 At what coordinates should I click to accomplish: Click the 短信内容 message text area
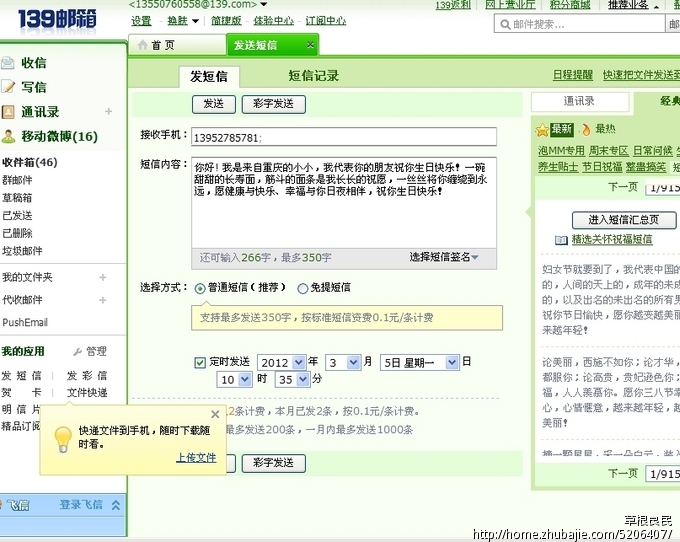tap(344, 203)
